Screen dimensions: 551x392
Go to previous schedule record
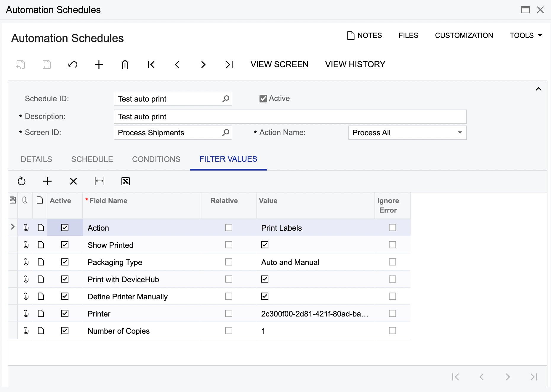pyautogui.click(x=177, y=65)
